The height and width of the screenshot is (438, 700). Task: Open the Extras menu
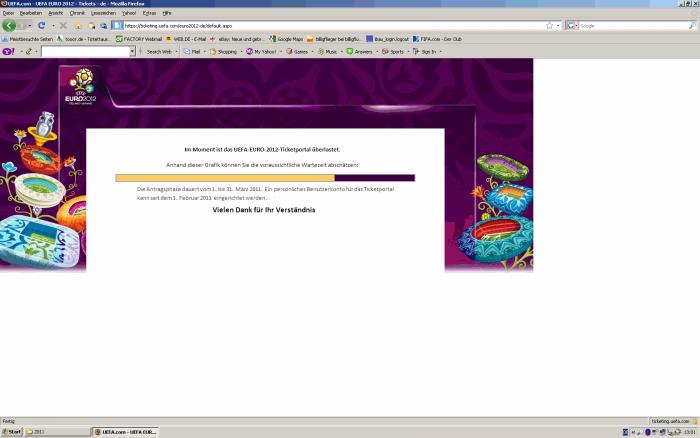click(149, 13)
